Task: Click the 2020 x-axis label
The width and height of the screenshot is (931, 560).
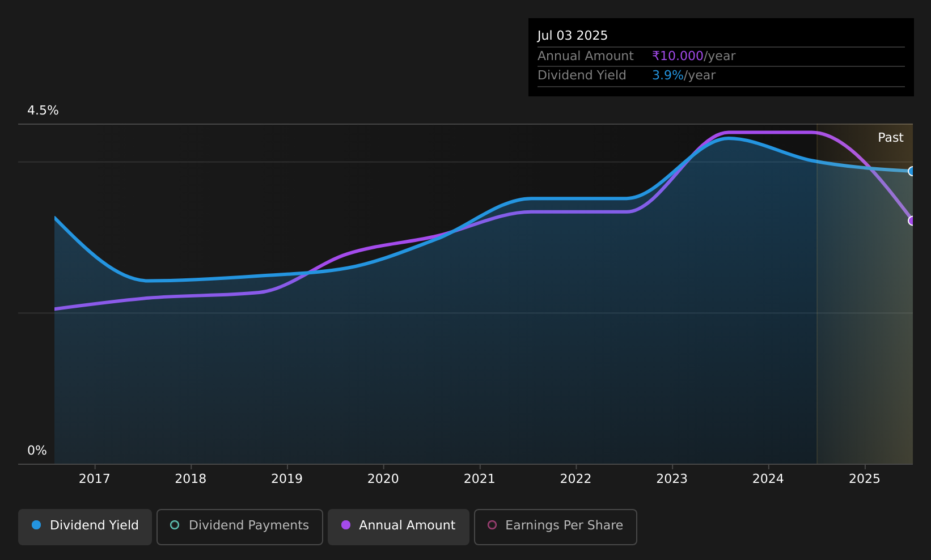Action: [383, 479]
